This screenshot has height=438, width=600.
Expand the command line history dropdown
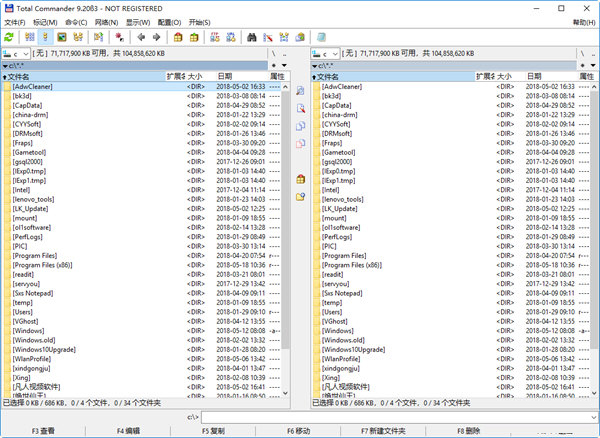point(593,416)
